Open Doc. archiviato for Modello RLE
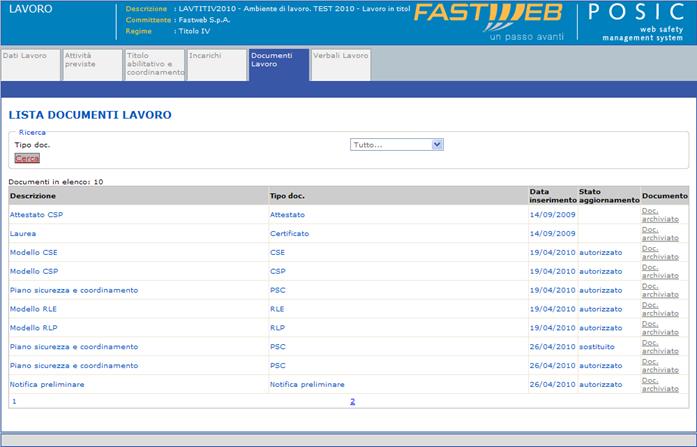The image size is (697, 447). [660, 309]
